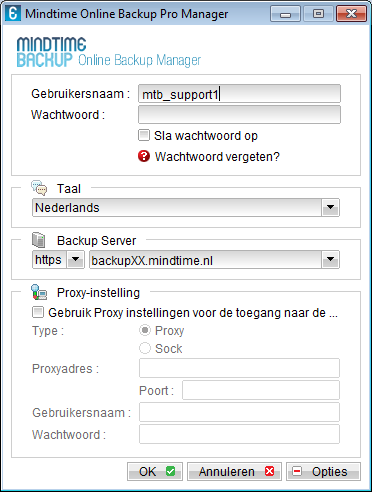
Task: Click the Annuleren button
Action: [234, 471]
